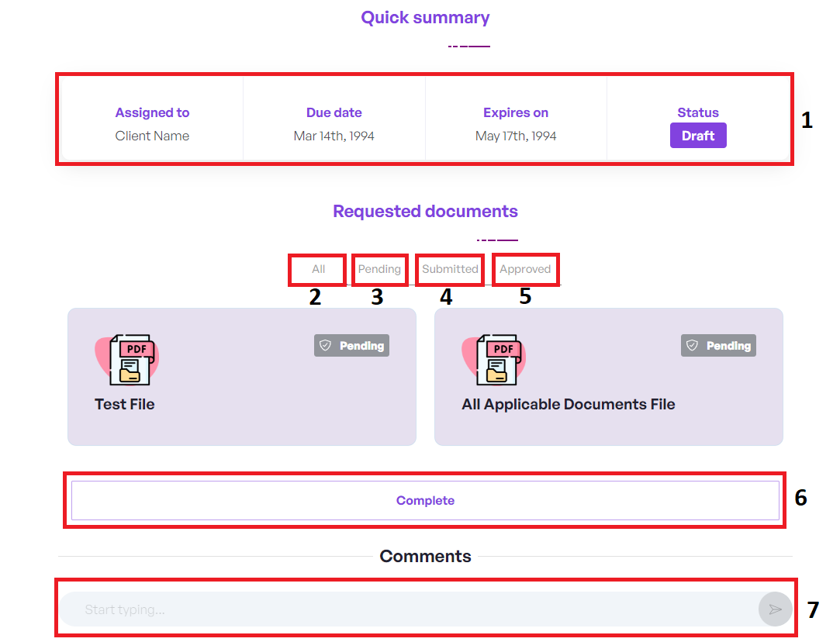The image size is (840, 642).
Task: Select the Pending filter tab
Action: [379, 269]
